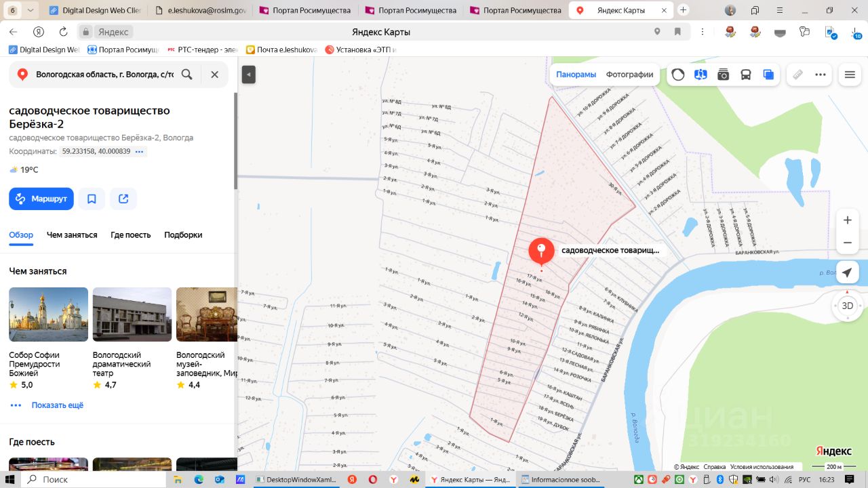Click the left panel vertical scrollbar
Image resolution: width=868 pixels, height=488 pixels.
click(x=235, y=141)
